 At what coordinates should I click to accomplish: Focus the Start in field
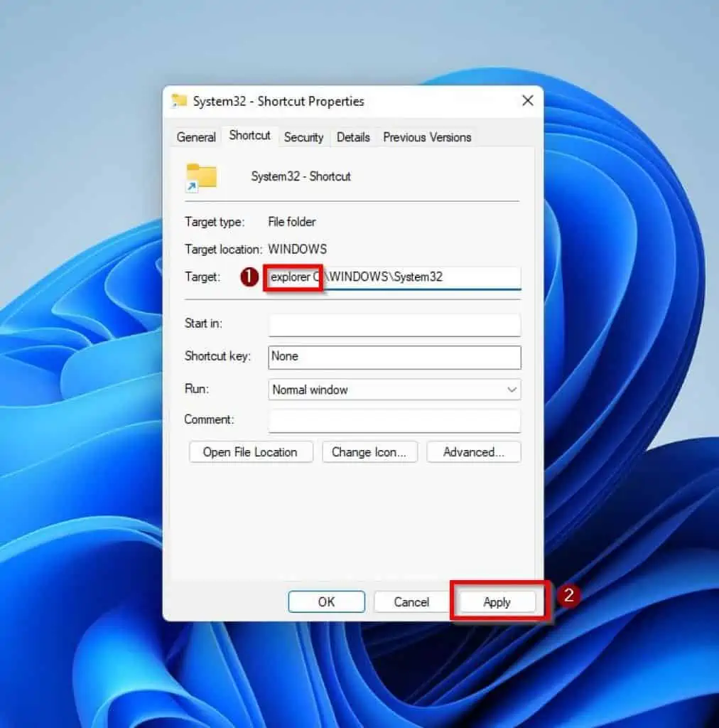[394, 324]
